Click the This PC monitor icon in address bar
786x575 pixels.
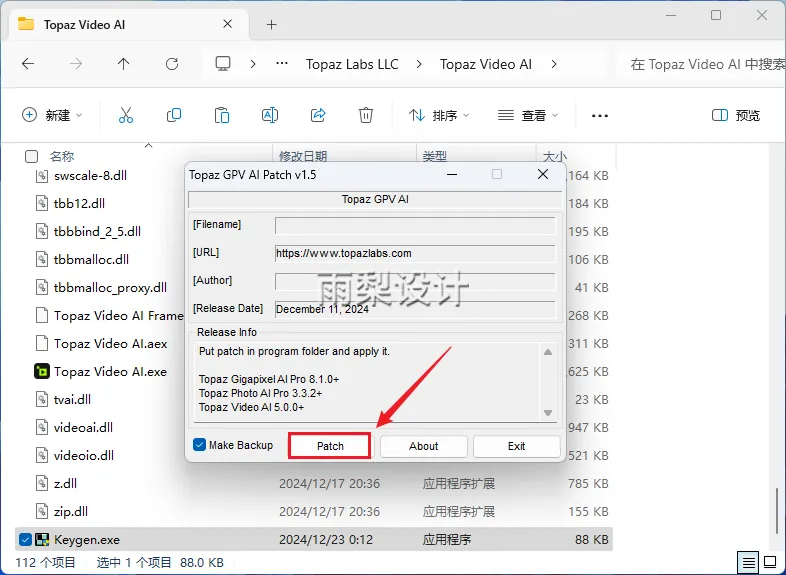[223, 64]
